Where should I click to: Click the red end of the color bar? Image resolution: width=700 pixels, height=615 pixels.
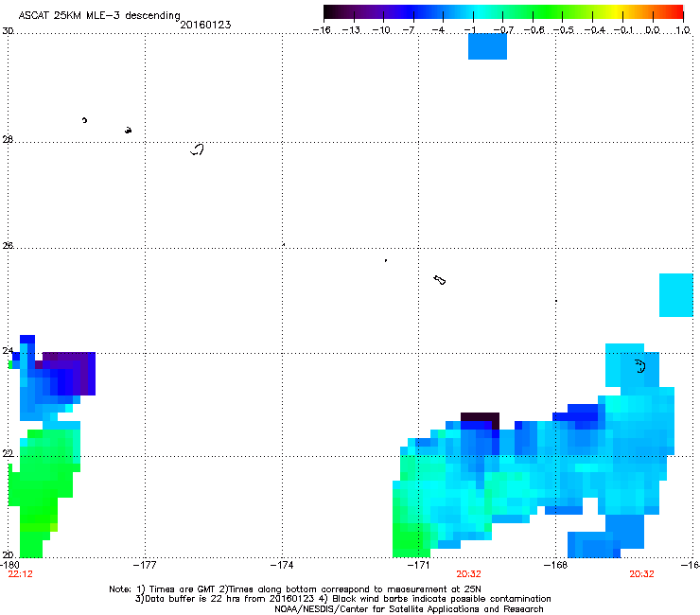tap(676, 12)
